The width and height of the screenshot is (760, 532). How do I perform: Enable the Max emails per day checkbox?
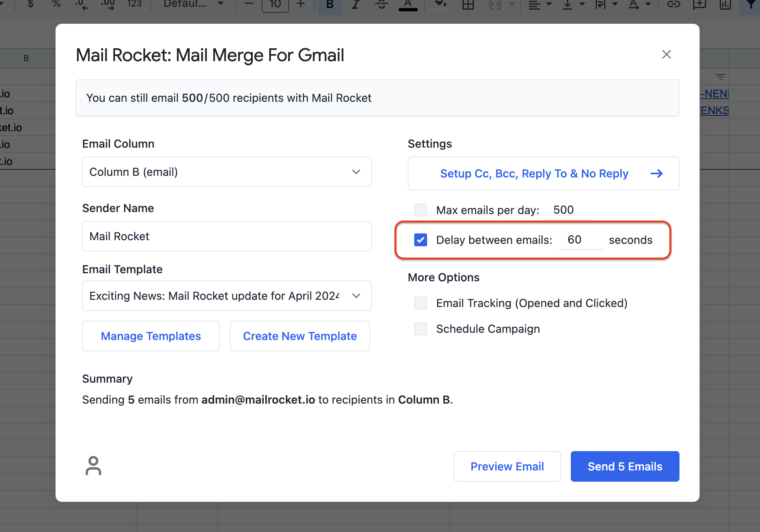pyautogui.click(x=421, y=210)
